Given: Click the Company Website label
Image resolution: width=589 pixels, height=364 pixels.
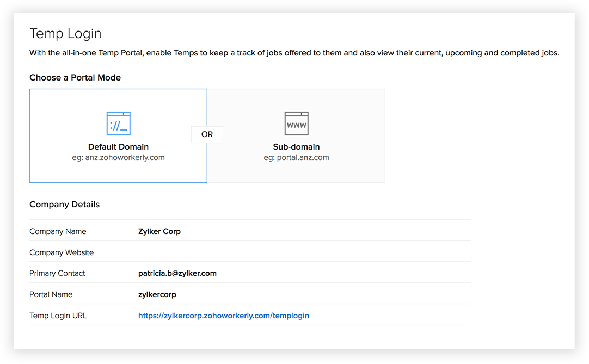Looking at the screenshot, I should (x=62, y=252).
